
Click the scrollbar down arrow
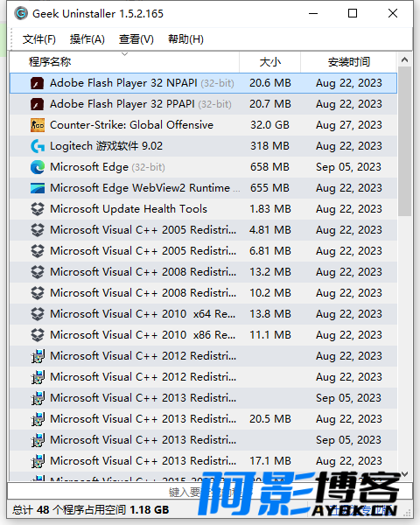[404, 474]
